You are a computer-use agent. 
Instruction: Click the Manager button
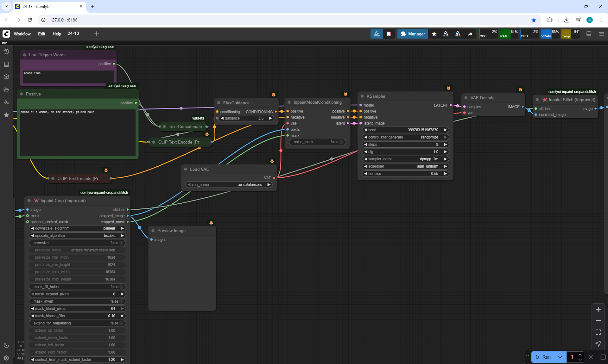point(413,34)
